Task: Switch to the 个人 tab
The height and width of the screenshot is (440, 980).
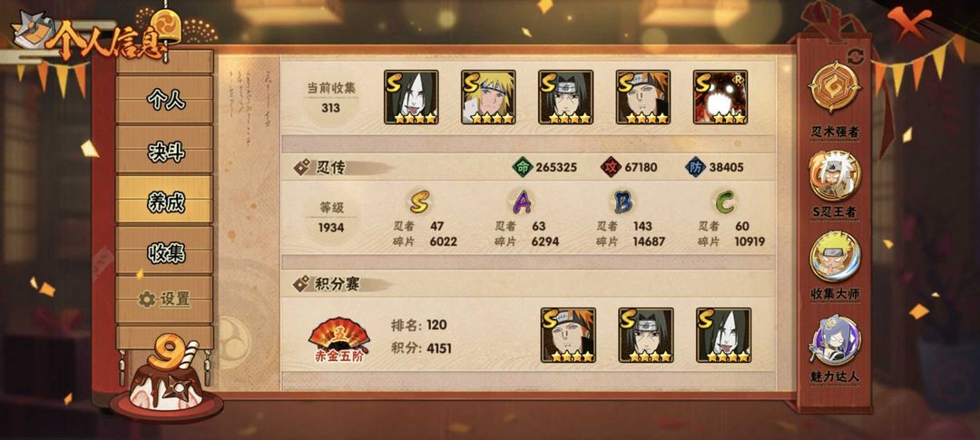Action: tap(165, 100)
